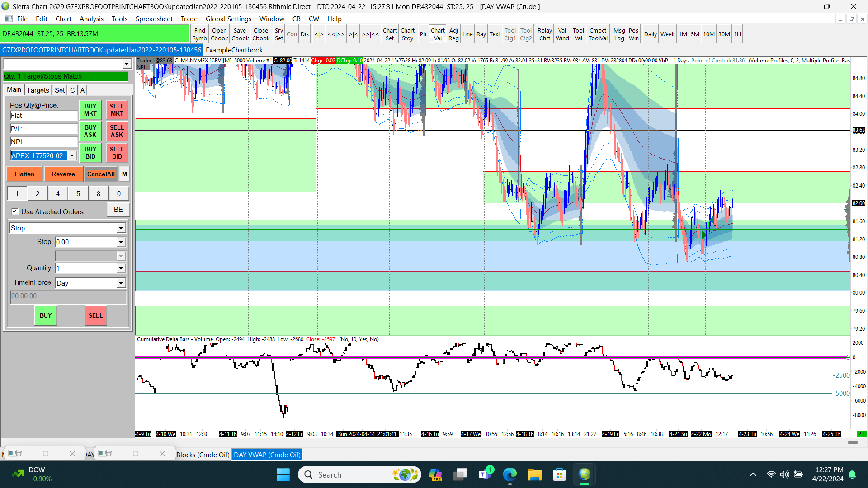This screenshot has width=868, height=488.
Task: Toggle the BE breakeven button
Action: pyautogui.click(x=118, y=210)
